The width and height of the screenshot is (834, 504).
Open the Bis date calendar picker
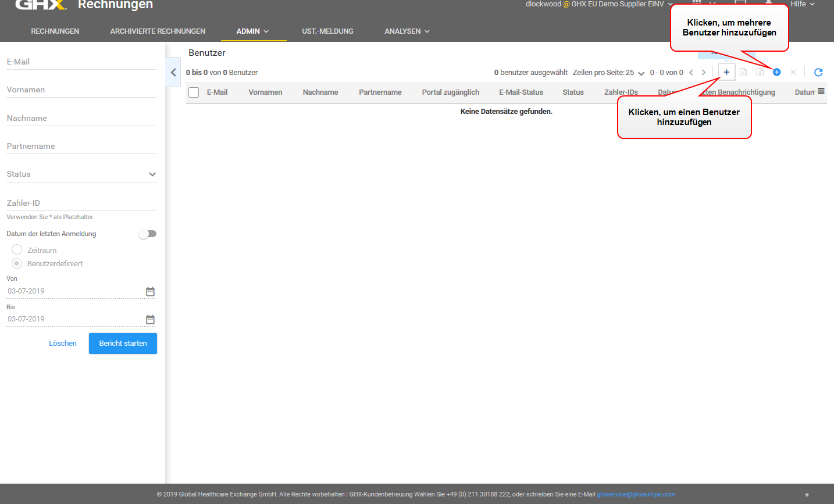150,319
